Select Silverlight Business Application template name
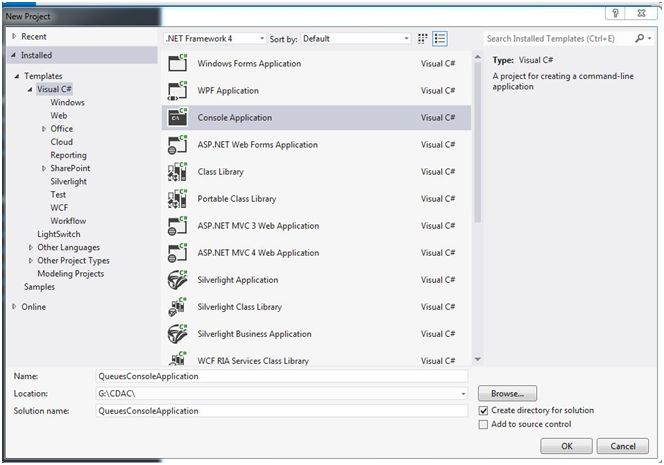Screen dimensions: 664x465 pos(254,335)
